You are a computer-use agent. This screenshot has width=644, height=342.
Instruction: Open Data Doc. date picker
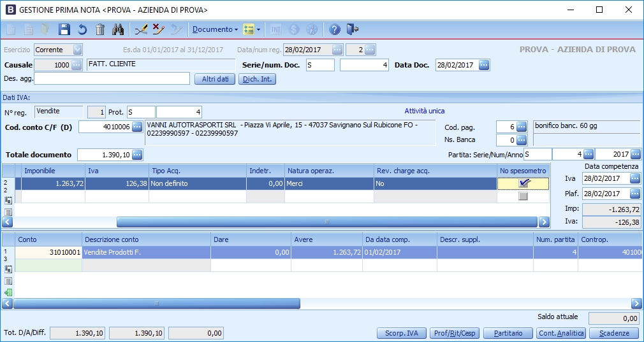[x=483, y=65]
